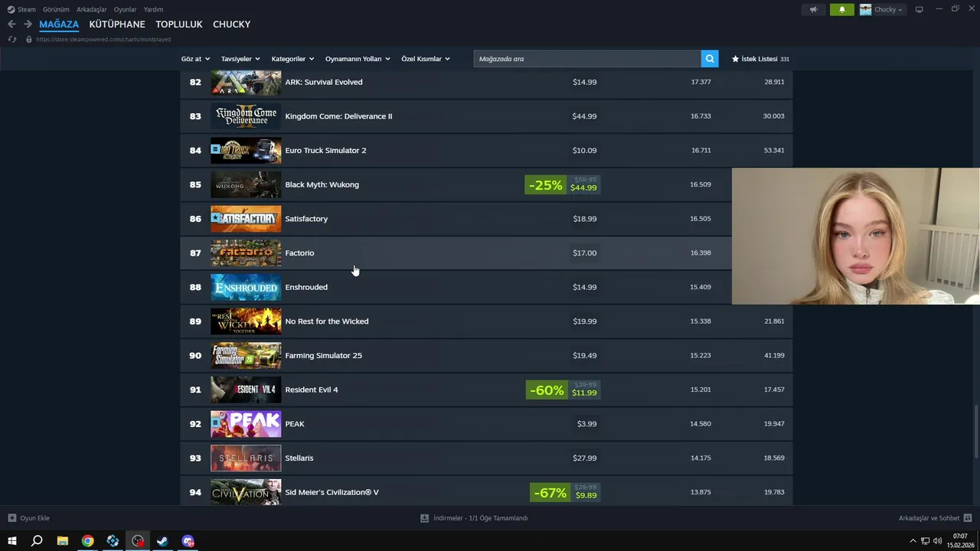
Task: Click the $27.99 Stellaris price
Action: pyautogui.click(x=584, y=458)
